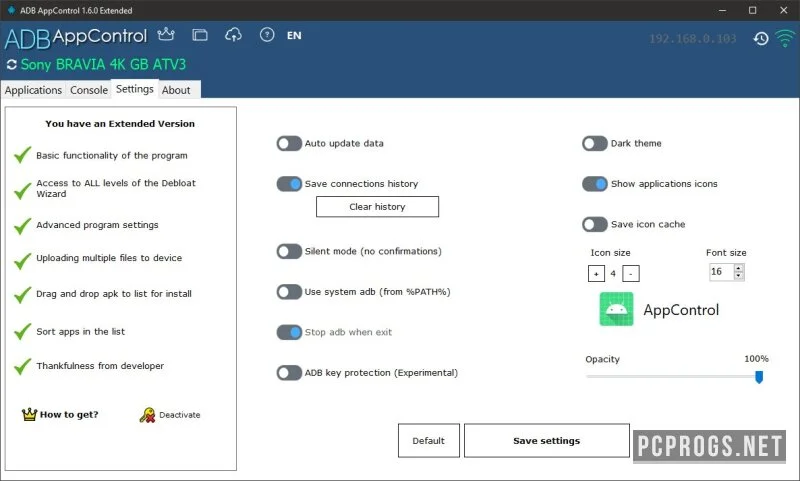Click the green AppControl preview icon
The width and height of the screenshot is (800, 481).
click(616, 309)
